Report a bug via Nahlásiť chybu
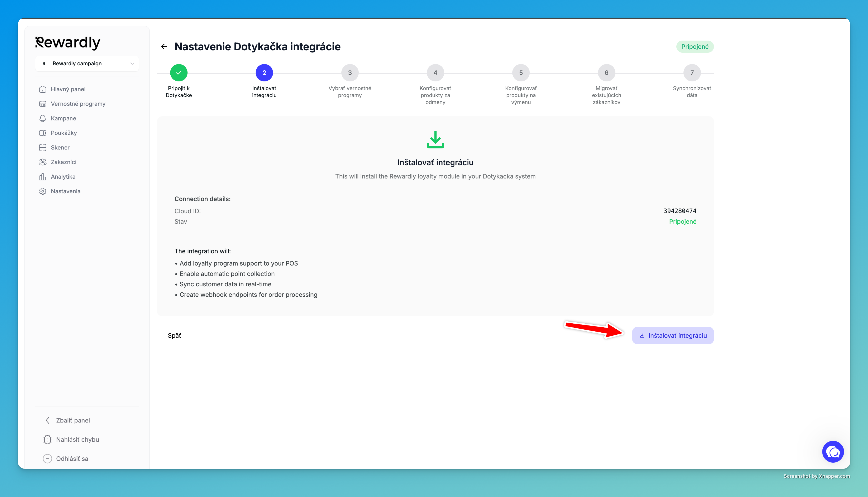Viewport: 868px width, 497px height. 77,440
